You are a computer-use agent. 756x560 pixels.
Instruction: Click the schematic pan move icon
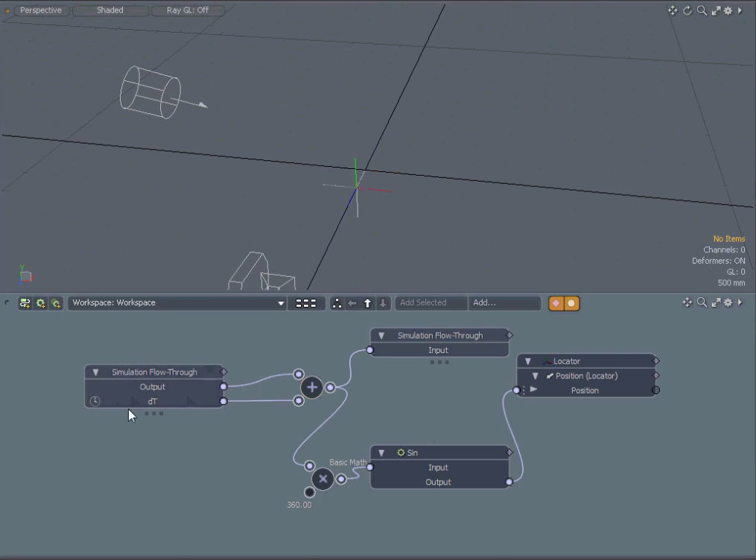point(687,302)
